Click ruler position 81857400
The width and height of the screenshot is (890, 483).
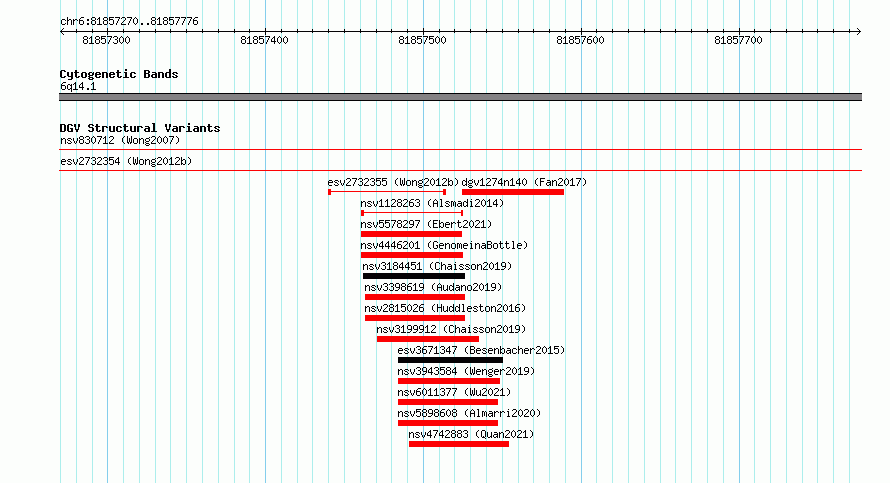[265, 40]
